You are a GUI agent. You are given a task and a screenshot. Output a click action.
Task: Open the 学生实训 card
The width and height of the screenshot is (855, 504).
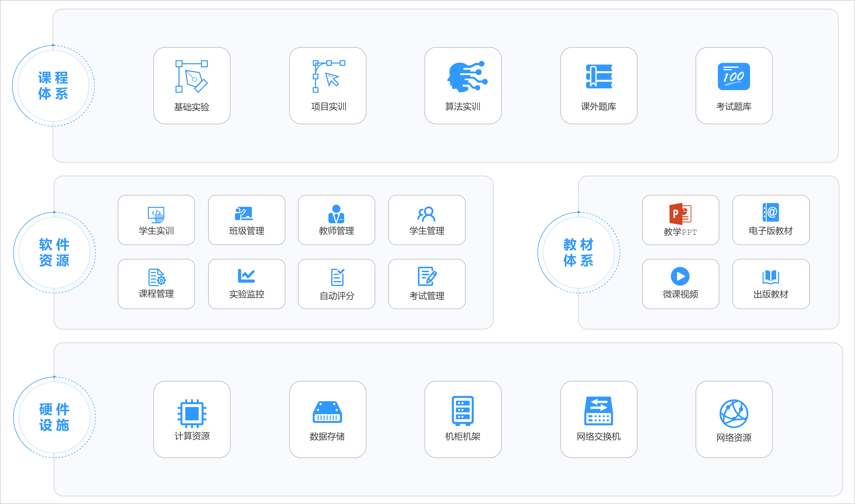click(x=156, y=220)
